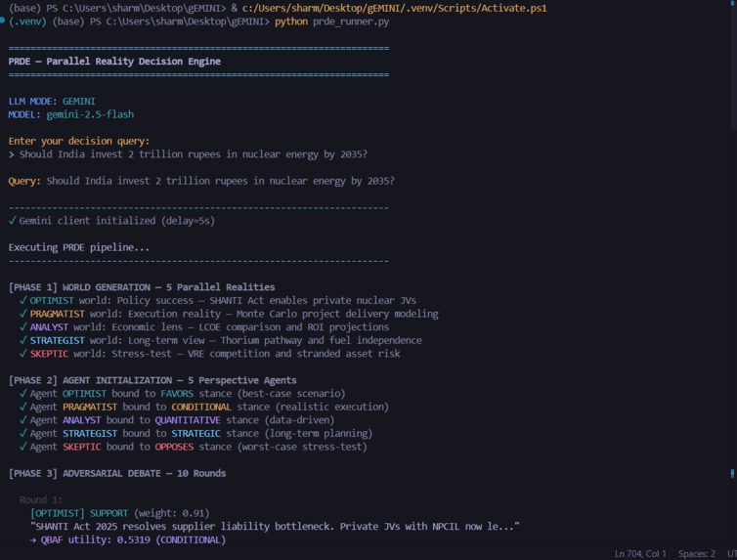Click '[PHASE 3] ADVERSARIAL DEBATE — 10 Rounds' header

[117, 473]
